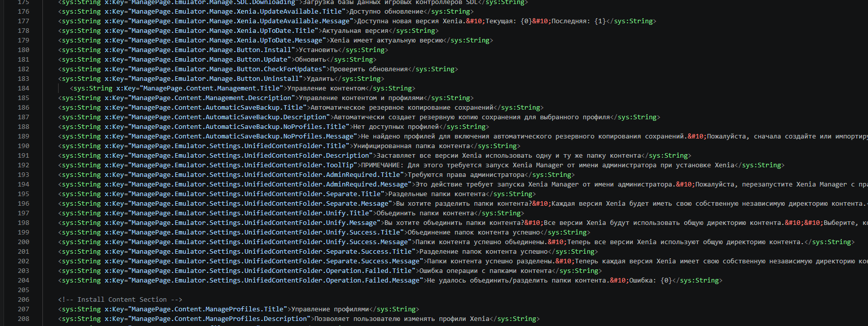Screen dimensions: 868x326
Task: Click the value "Требуются права администратора"
Action: 466,174
